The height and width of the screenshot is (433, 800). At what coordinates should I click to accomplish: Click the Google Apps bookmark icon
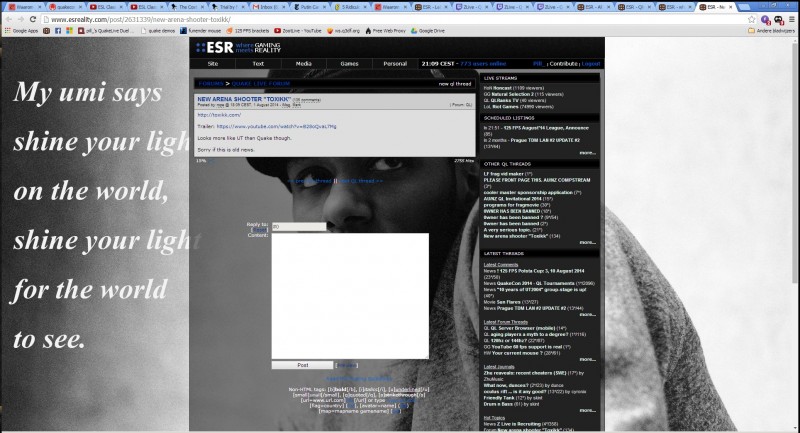20,30
